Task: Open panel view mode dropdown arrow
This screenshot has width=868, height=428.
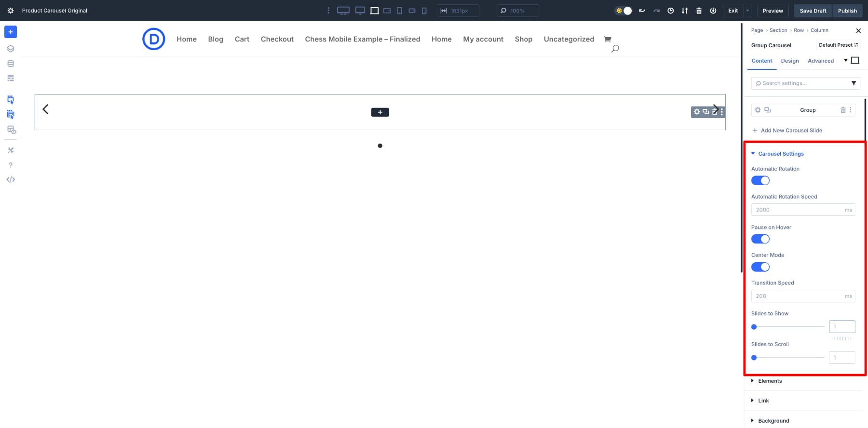Action: [845, 61]
